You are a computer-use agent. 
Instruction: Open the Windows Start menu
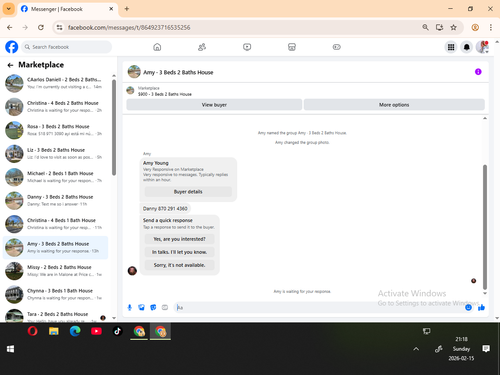click(10, 349)
